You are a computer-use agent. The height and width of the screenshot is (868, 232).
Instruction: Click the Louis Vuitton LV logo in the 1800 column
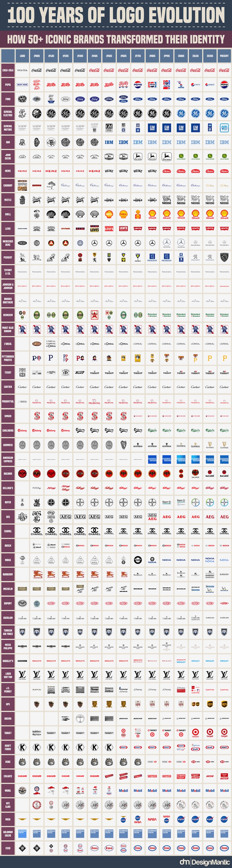coord(22,675)
